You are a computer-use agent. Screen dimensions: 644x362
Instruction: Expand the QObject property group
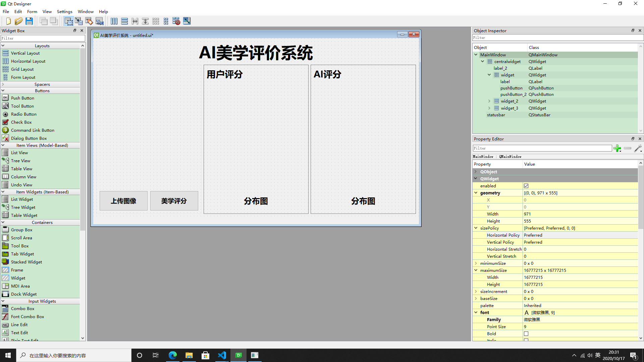[476, 172]
